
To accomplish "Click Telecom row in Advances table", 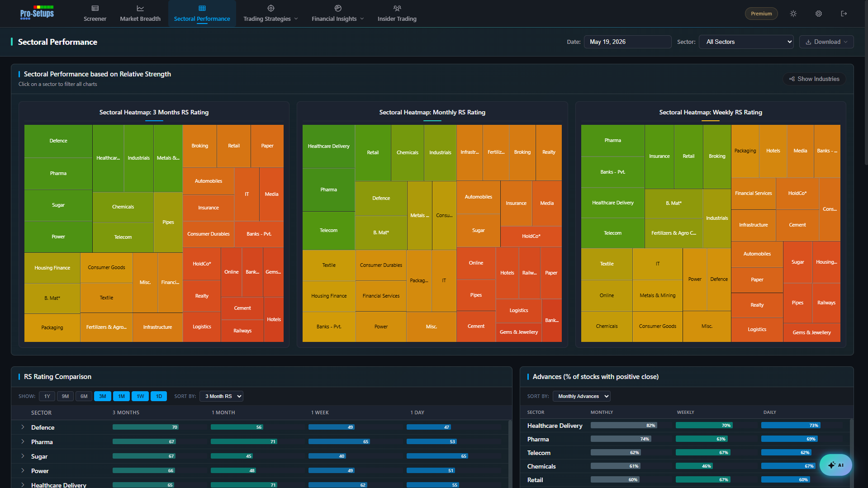I will point(685,453).
